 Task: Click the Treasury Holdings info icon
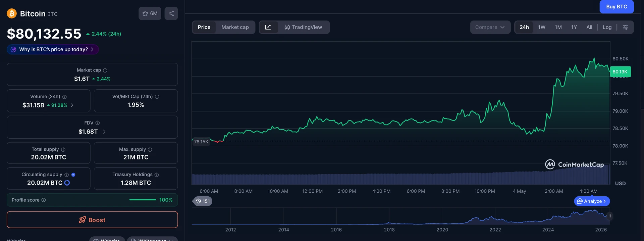pos(157,175)
